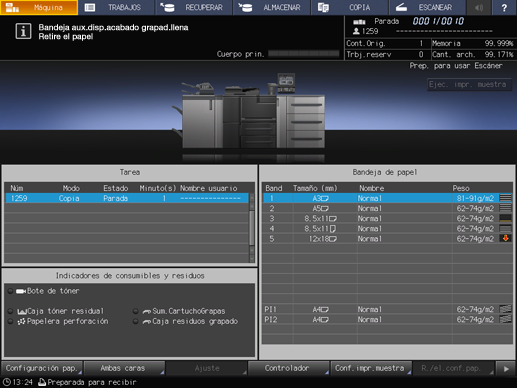Open the RECUPERAR tab
Screen dimensions: 517x388
tap(194, 7)
